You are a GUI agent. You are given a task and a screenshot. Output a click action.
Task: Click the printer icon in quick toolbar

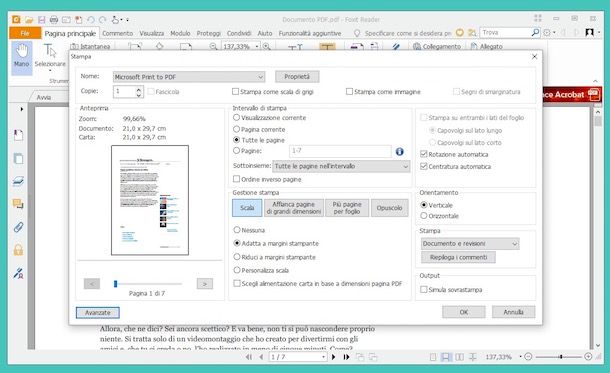tap(54, 19)
